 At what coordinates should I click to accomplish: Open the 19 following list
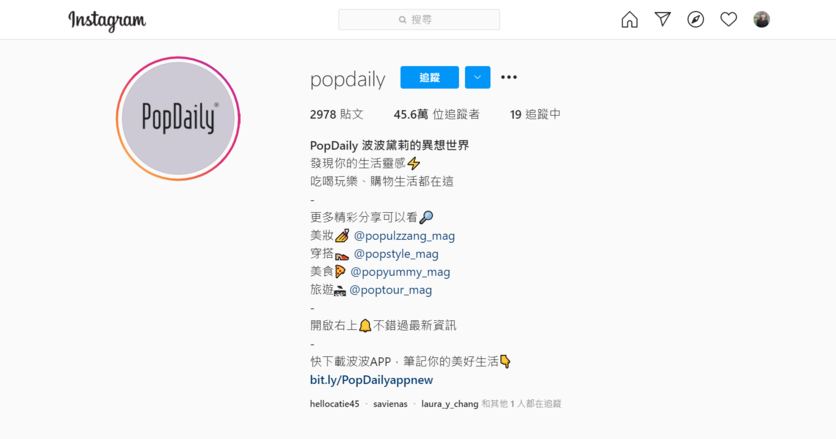click(535, 114)
